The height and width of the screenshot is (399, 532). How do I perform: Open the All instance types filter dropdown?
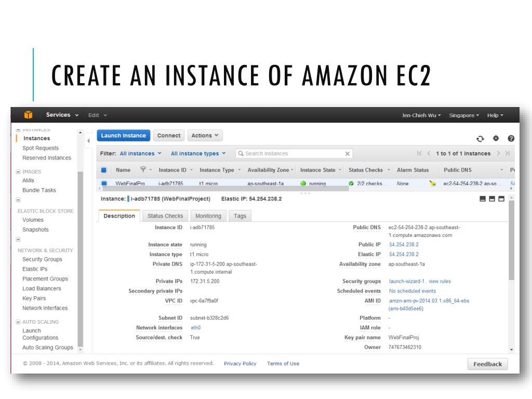pyautogui.click(x=198, y=153)
